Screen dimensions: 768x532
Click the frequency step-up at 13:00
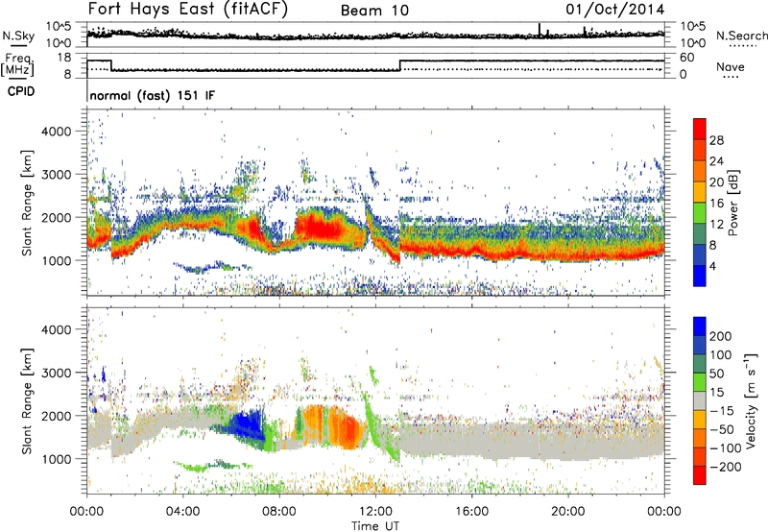point(400,65)
